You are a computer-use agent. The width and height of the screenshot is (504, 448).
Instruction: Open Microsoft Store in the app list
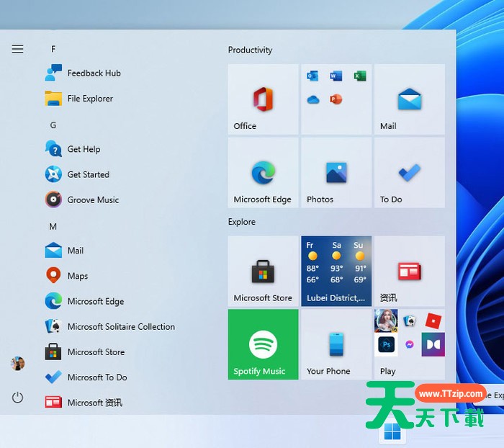[85, 352]
